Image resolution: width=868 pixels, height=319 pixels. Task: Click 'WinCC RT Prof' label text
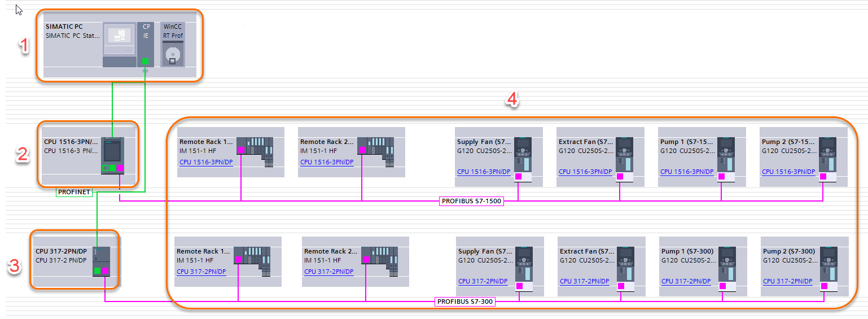(173, 31)
